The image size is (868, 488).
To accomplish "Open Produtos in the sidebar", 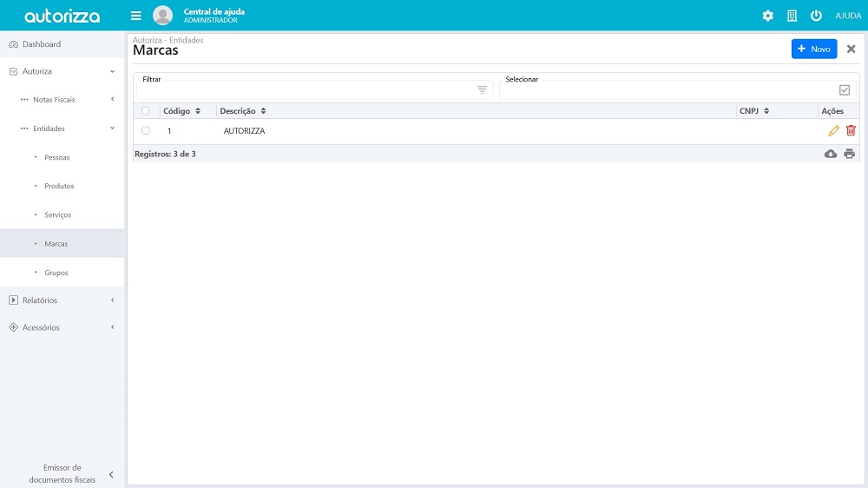I will point(59,186).
